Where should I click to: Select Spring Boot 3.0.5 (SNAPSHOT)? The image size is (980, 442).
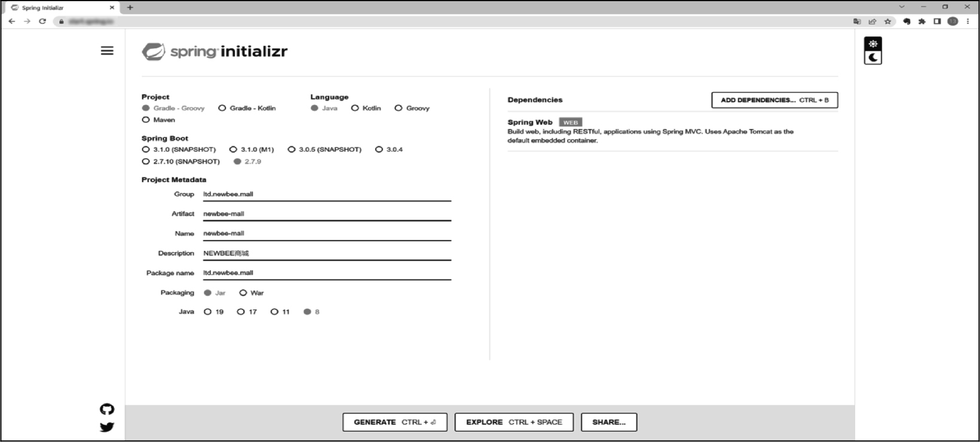tap(324, 149)
